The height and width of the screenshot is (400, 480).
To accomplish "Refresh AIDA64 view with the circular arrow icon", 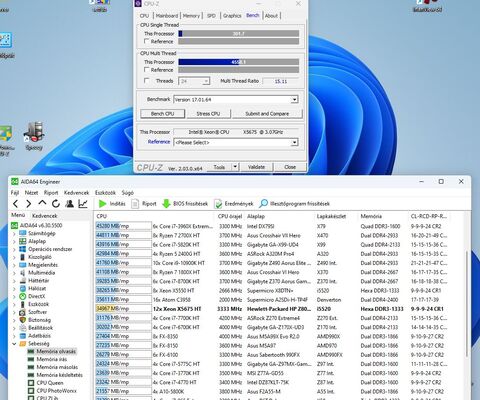I will (x=56, y=203).
